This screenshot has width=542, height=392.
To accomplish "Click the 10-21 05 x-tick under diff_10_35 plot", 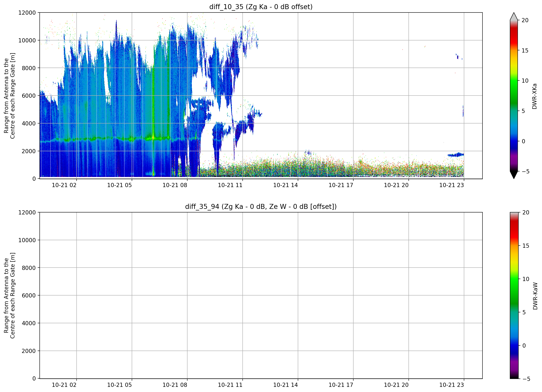I will [119, 185].
